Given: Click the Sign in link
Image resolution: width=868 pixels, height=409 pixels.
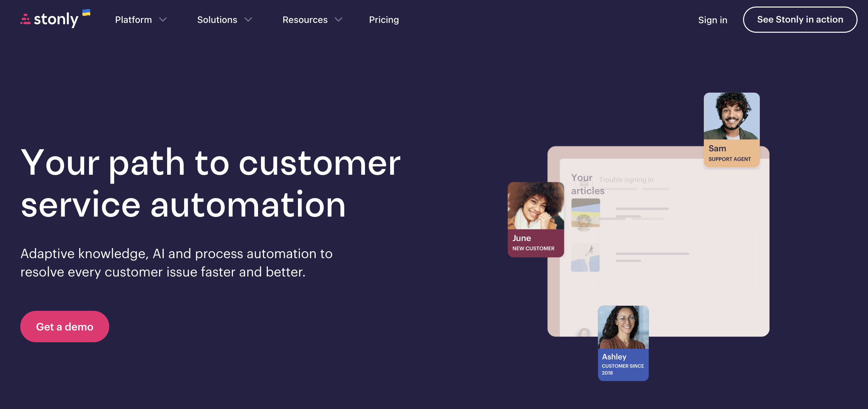Looking at the screenshot, I should point(712,19).
